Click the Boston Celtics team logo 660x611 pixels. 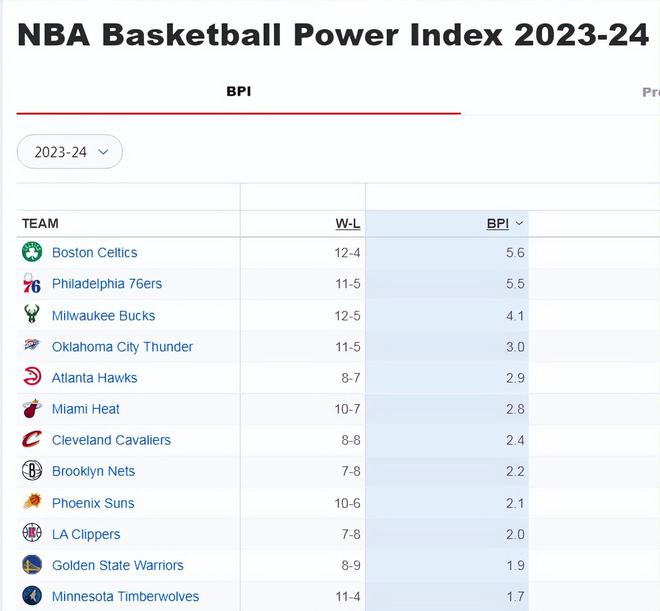(x=32, y=252)
